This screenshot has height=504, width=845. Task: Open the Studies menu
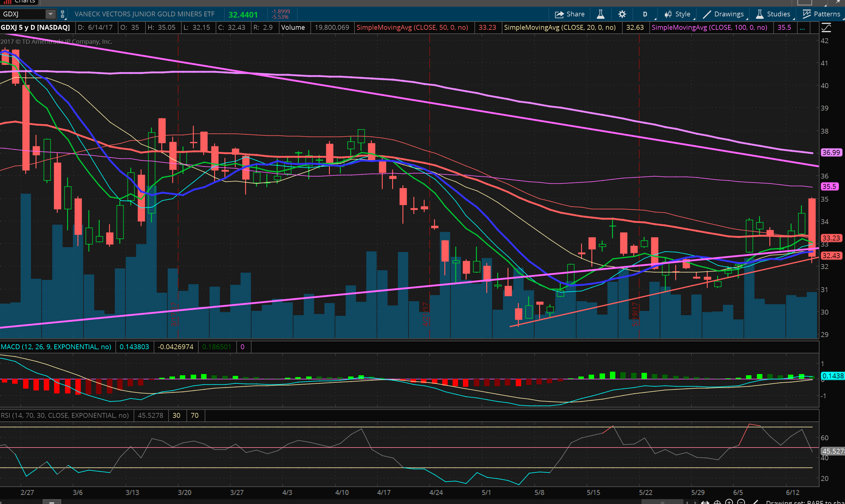773,14
